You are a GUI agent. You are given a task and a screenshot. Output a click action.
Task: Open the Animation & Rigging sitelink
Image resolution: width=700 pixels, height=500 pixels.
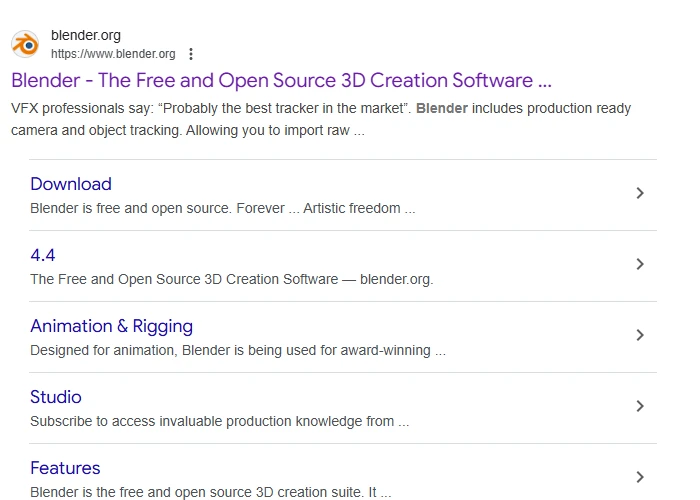click(112, 326)
